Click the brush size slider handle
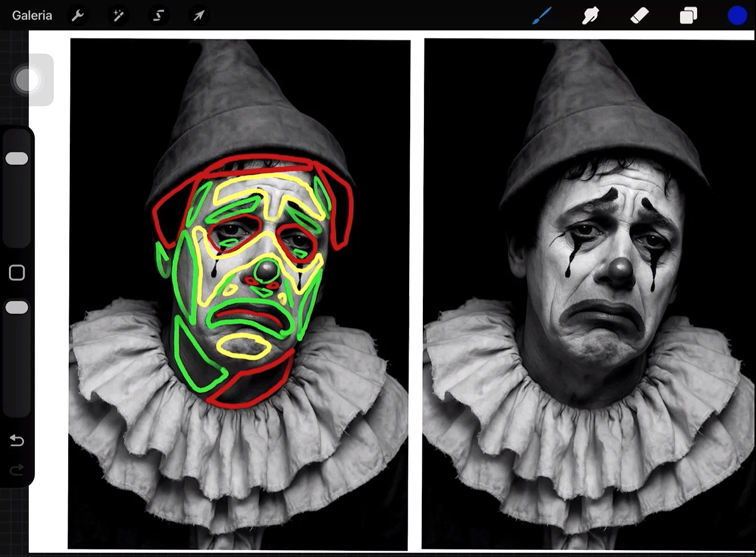Viewport: 756px width, 557px height. coord(17,159)
